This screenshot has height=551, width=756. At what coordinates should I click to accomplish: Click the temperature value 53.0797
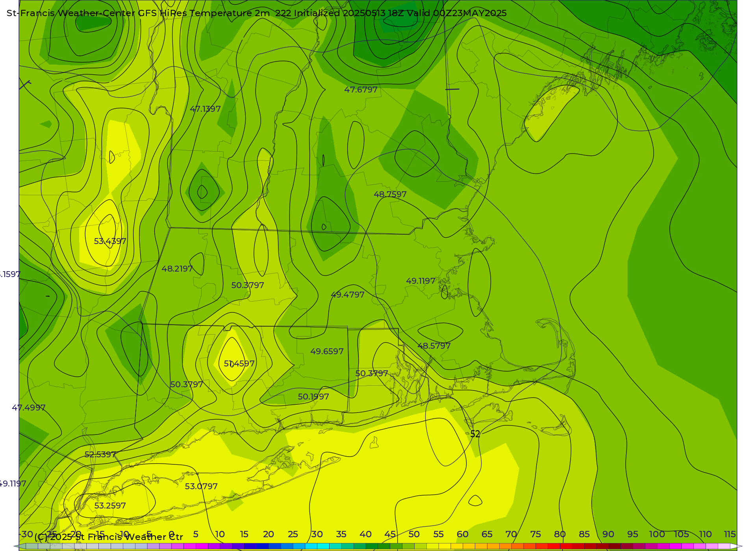[x=201, y=486]
